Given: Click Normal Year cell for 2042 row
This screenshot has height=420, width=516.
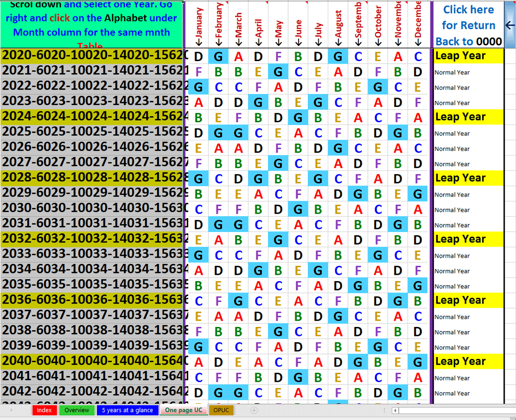Looking at the screenshot, I should click(468, 393).
